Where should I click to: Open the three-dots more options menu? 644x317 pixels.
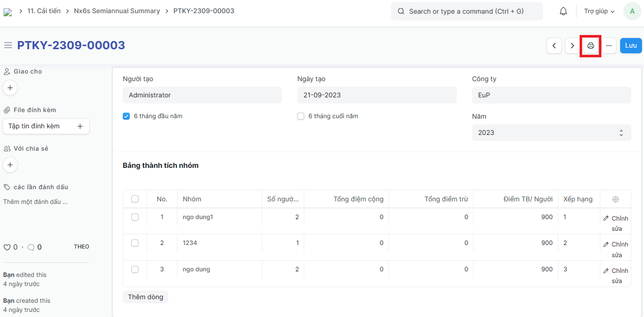[x=609, y=46]
